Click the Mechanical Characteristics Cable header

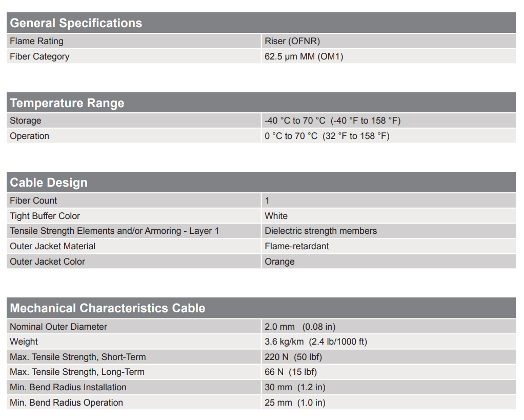[x=108, y=308]
